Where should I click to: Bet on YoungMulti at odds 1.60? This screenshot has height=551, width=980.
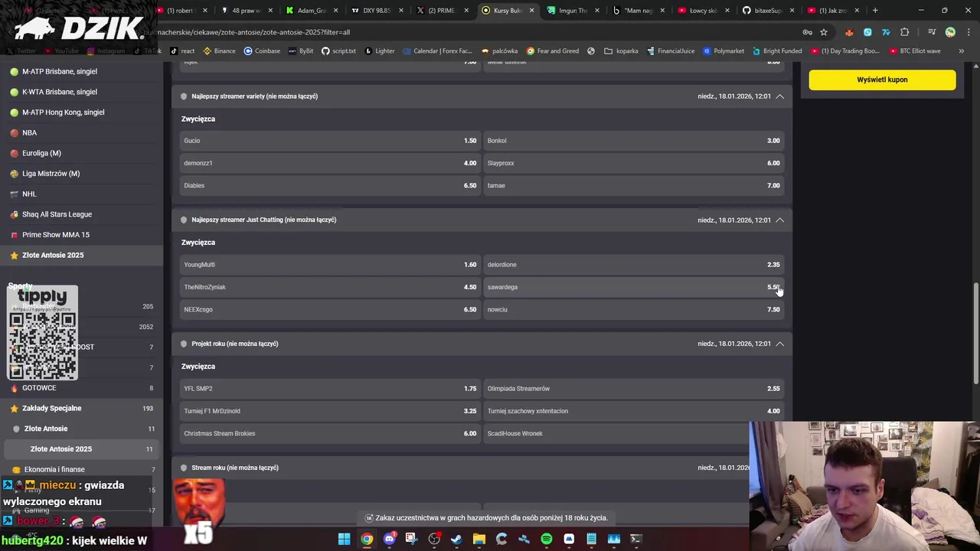pyautogui.click(x=330, y=265)
